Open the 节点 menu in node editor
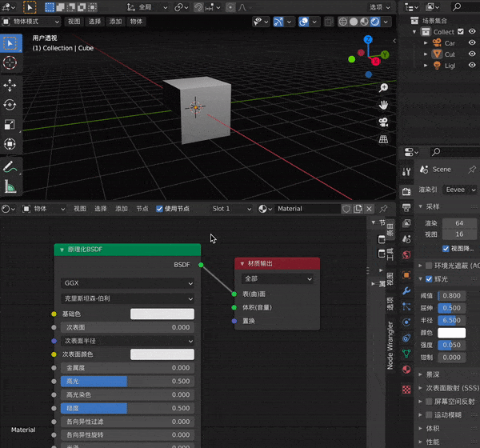This screenshot has height=448, width=480. click(142, 209)
